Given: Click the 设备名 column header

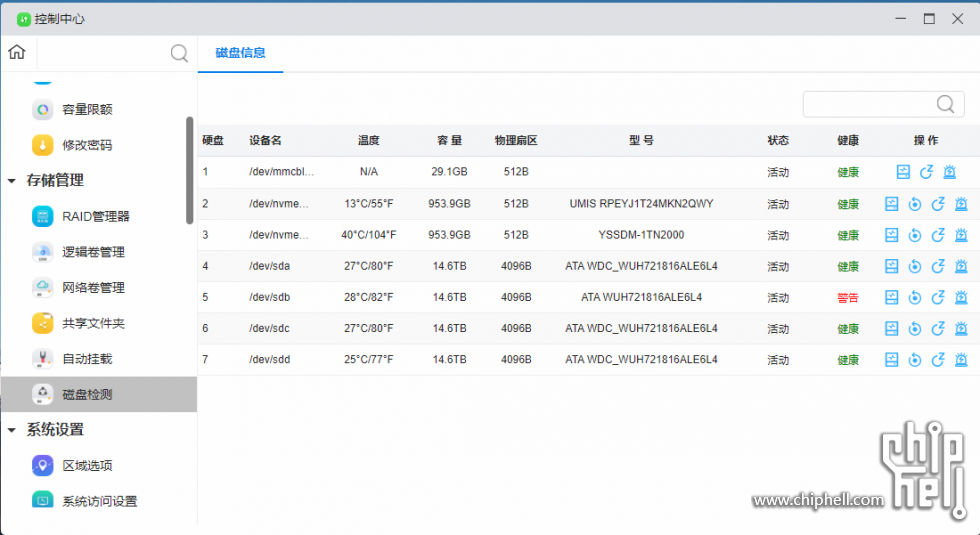Looking at the screenshot, I should coord(265,141).
